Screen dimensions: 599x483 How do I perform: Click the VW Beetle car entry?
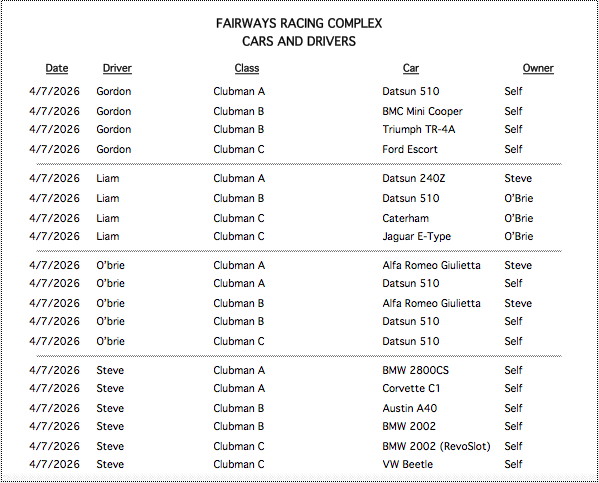click(x=408, y=464)
